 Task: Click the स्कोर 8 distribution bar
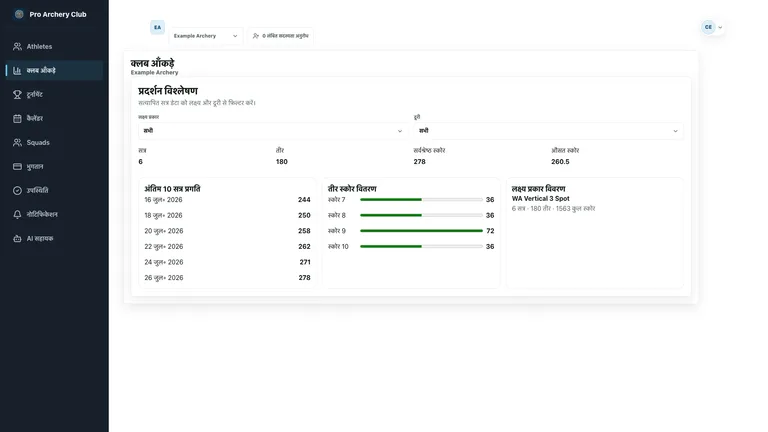pos(421,216)
